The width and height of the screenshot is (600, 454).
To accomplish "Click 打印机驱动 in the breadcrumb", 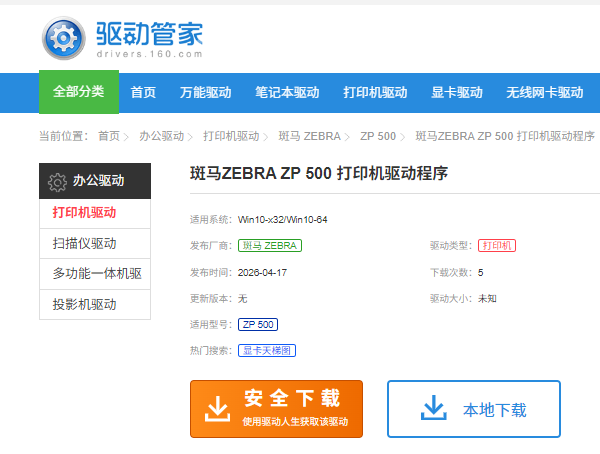I will [x=231, y=136].
